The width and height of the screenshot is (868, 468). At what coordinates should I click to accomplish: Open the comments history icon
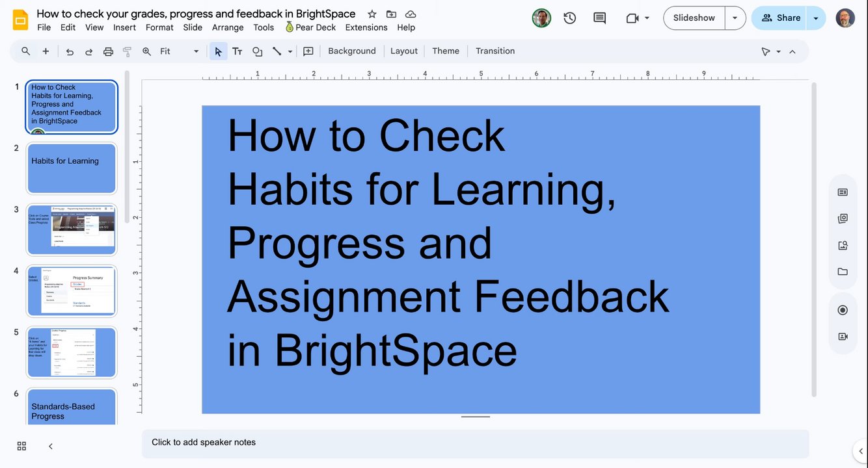click(600, 18)
